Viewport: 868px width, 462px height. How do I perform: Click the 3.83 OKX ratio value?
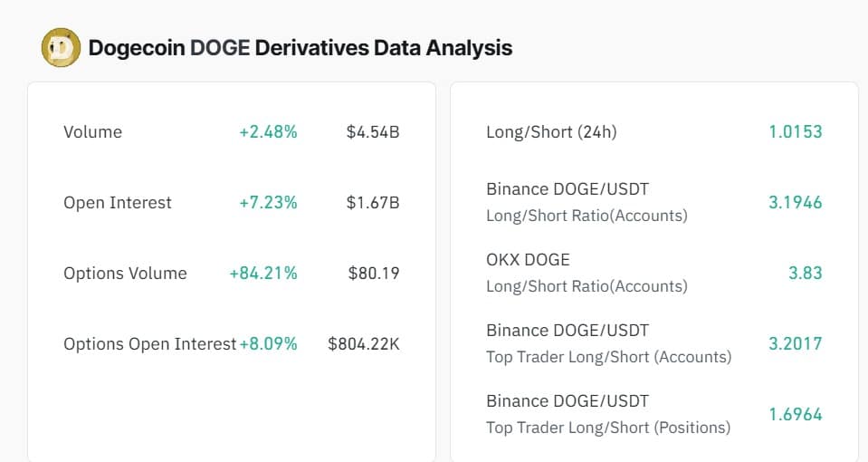[805, 274]
